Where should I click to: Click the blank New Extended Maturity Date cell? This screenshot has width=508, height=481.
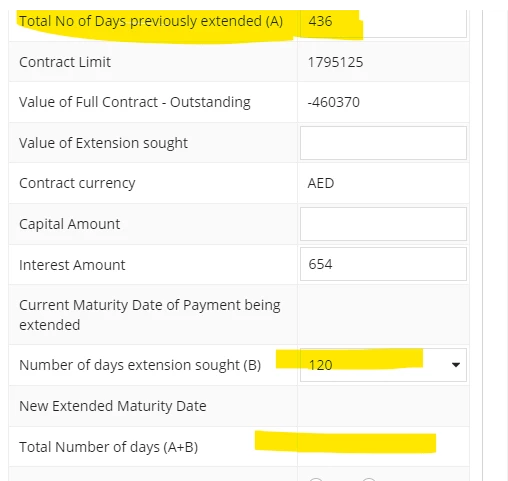pyautogui.click(x=383, y=406)
